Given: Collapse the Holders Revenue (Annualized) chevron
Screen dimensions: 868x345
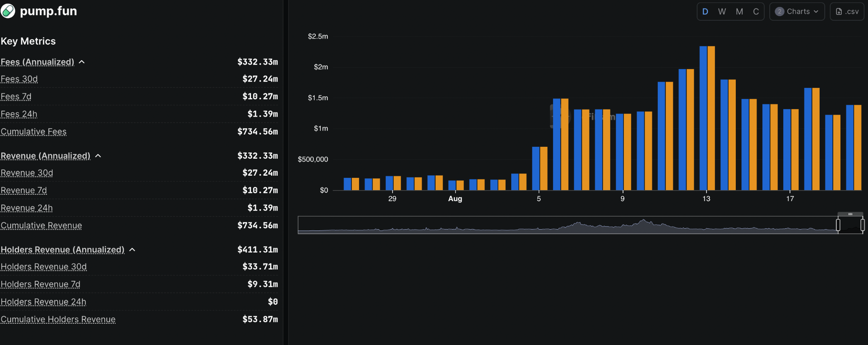Looking at the screenshot, I should tap(132, 250).
